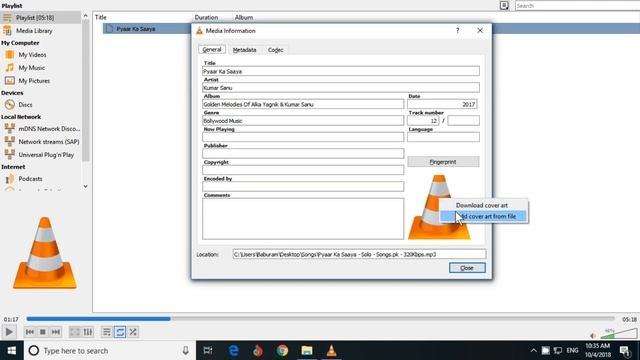Sort by Album column header
This screenshot has width=640, height=360.
pos(244,17)
